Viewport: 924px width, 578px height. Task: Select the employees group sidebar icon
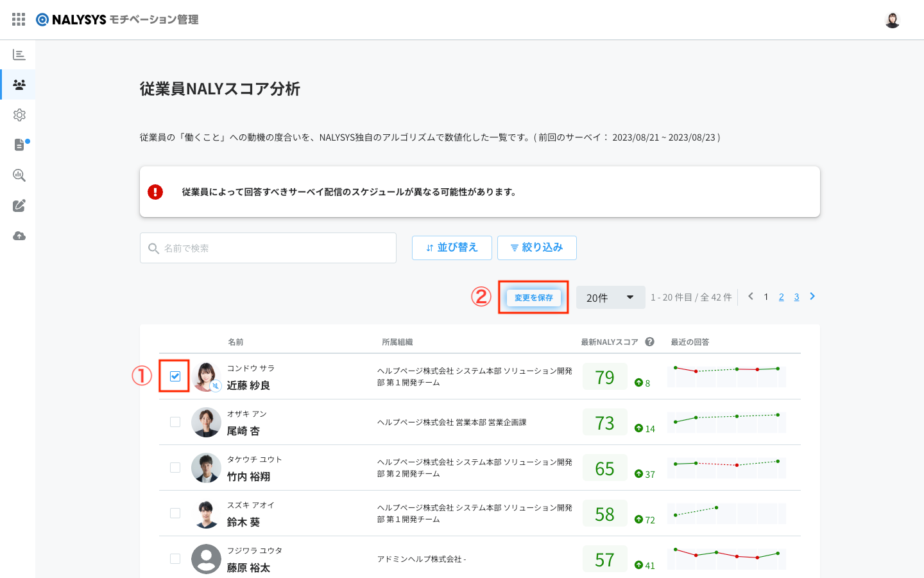[x=19, y=85]
